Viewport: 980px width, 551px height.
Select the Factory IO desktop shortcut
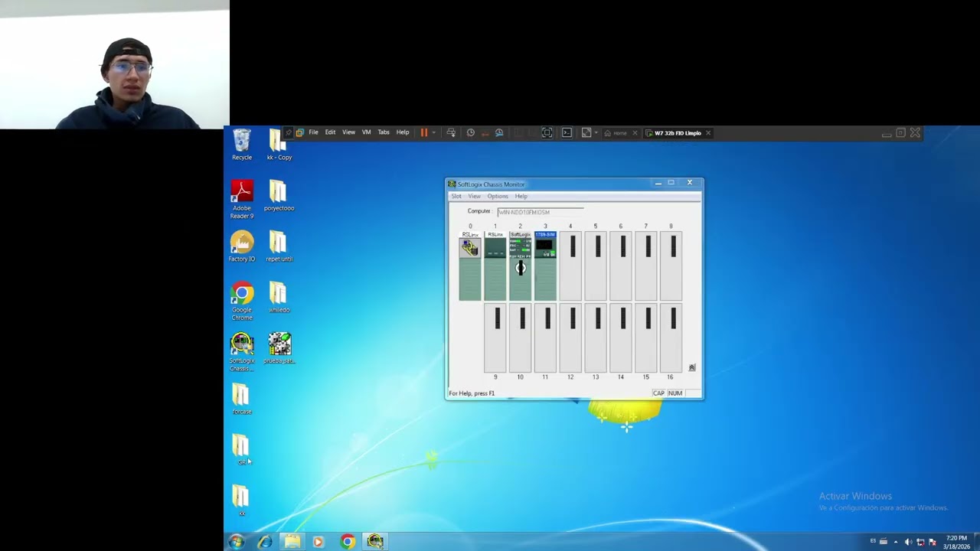click(242, 246)
